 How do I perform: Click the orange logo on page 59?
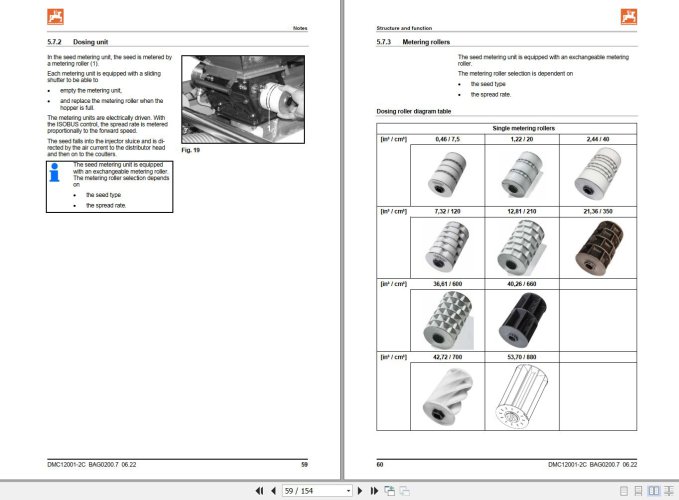tap(55, 17)
